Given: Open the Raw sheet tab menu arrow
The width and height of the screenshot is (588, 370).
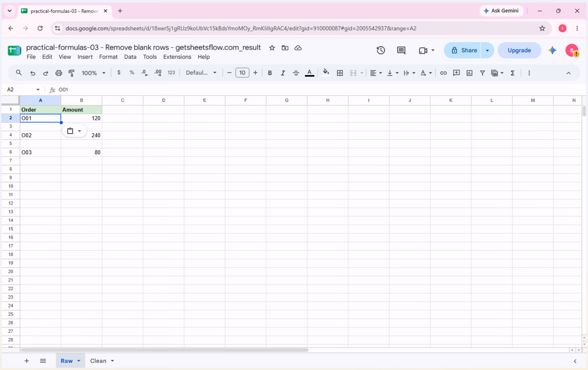Looking at the screenshot, I should coord(79,361).
